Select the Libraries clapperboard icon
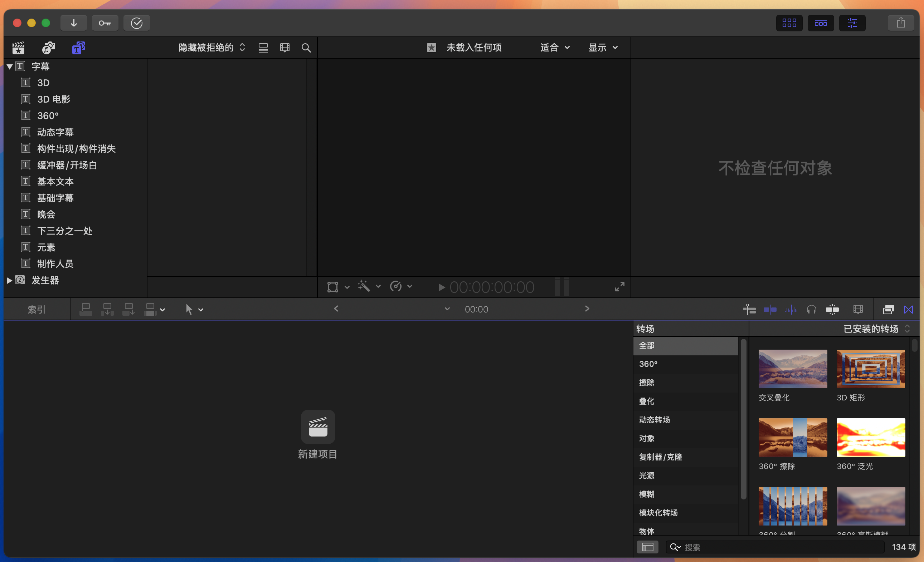 click(18, 48)
